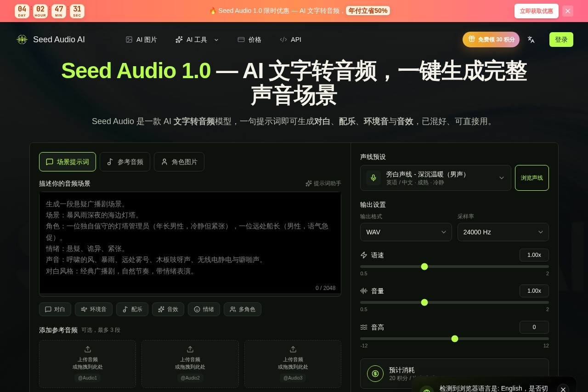The height and width of the screenshot is (392, 588).
Task: Toggle the 配乐 music tag
Action: pyautogui.click(x=132, y=309)
